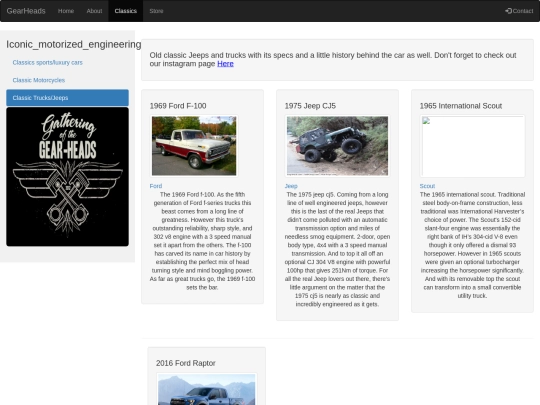This screenshot has height=405, width=540.
Task: Open the Contact link in navbar
Action: tap(519, 11)
